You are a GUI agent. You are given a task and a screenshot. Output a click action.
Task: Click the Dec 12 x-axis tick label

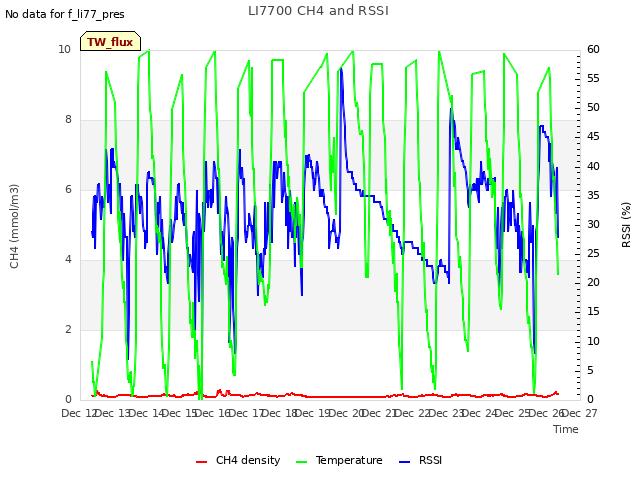[x=79, y=413]
